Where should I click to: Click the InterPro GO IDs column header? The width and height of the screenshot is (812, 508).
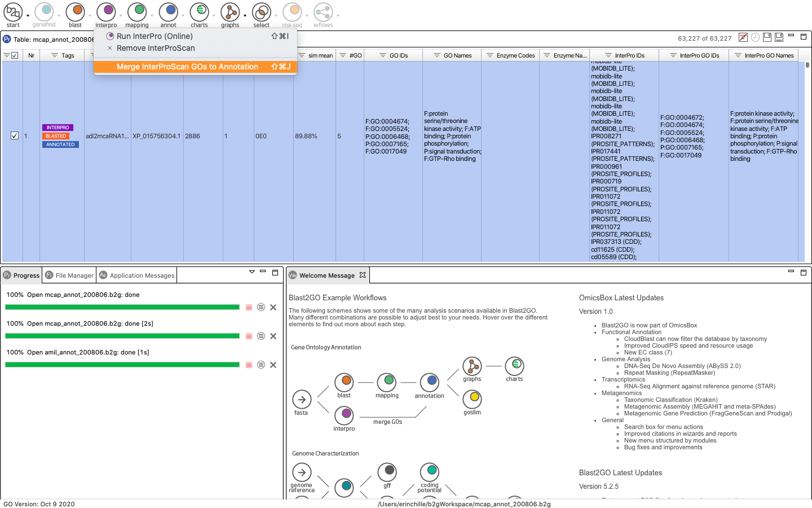point(694,55)
